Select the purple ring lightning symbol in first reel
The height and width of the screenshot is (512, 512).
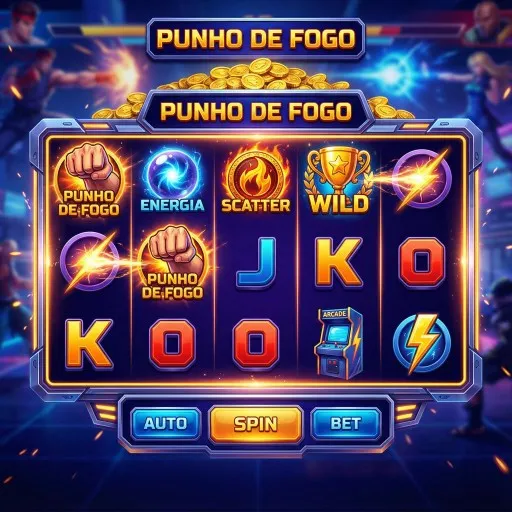pyautogui.click(x=90, y=262)
